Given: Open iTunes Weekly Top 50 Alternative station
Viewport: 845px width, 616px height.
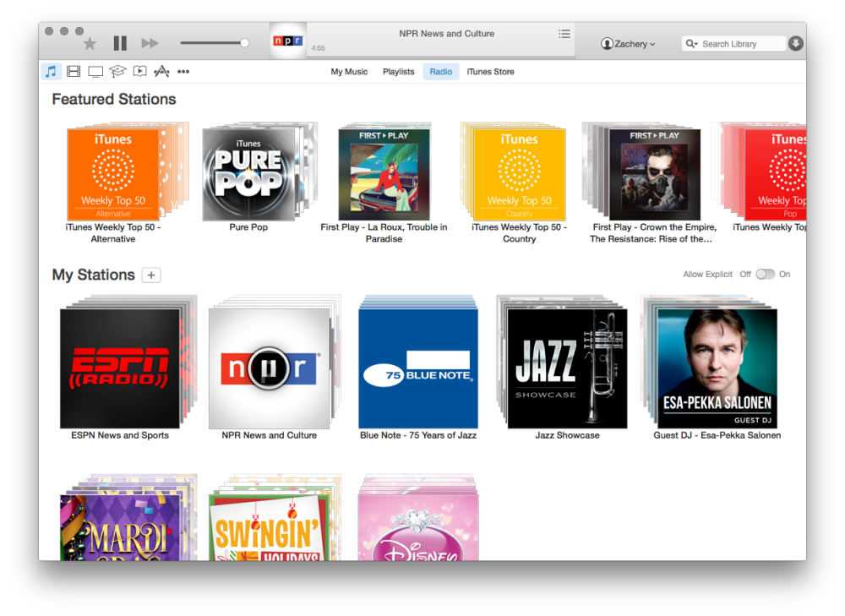Looking at the screenshot, I should [x=113, y=175].
